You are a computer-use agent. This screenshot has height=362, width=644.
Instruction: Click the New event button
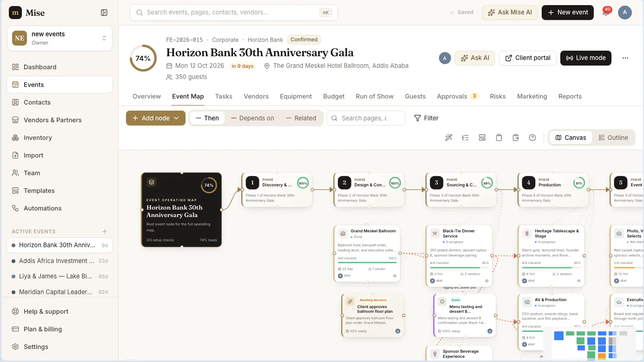pos(568,13)
